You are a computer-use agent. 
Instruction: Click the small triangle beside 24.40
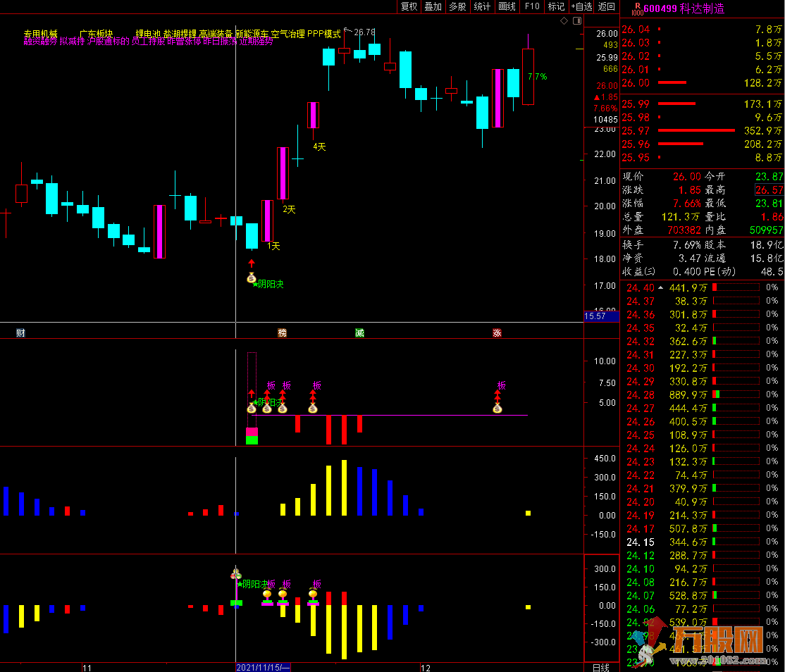point(661,287)
